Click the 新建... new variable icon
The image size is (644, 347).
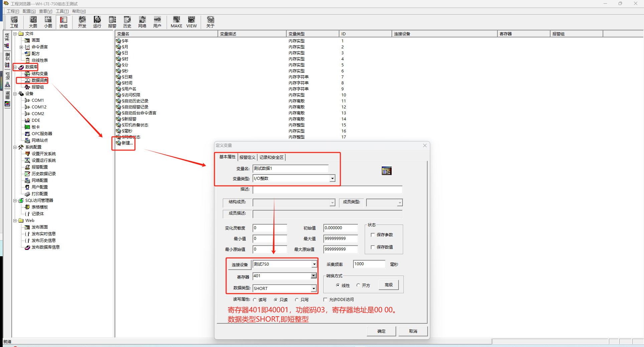119,143
